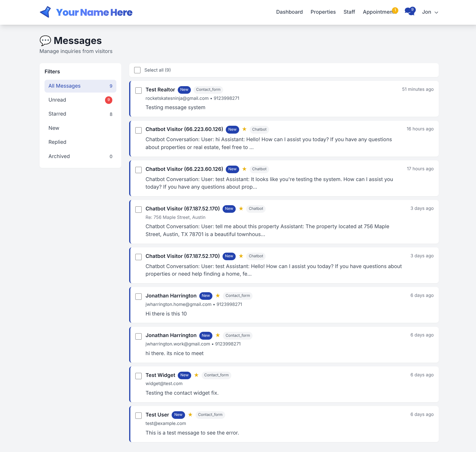Open the Staff page link
The width and height of the screenshot is (476, 452).
(x=349, y=12)
